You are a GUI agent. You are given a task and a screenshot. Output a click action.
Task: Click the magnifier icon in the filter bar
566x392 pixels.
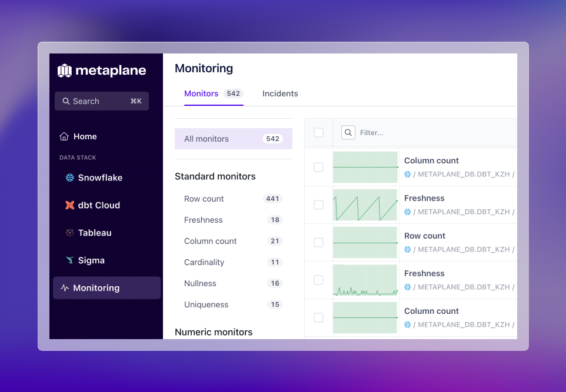click(x=348, y=133)
